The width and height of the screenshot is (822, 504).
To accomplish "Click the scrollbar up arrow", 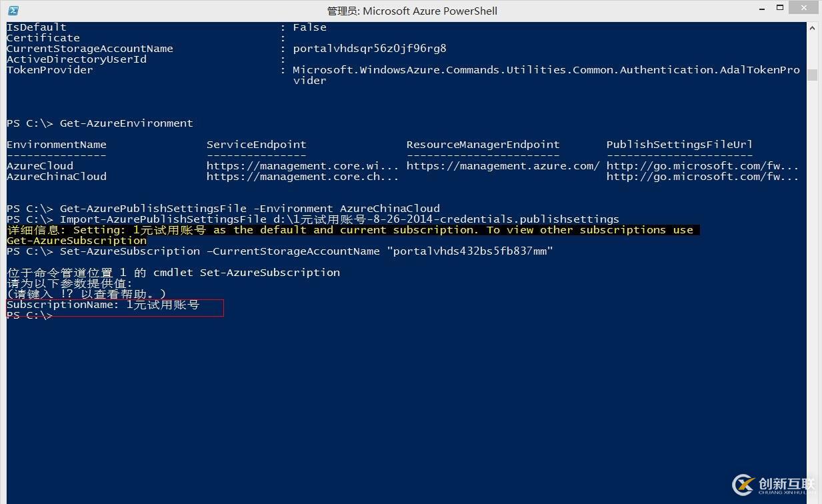I will point(812,29).
